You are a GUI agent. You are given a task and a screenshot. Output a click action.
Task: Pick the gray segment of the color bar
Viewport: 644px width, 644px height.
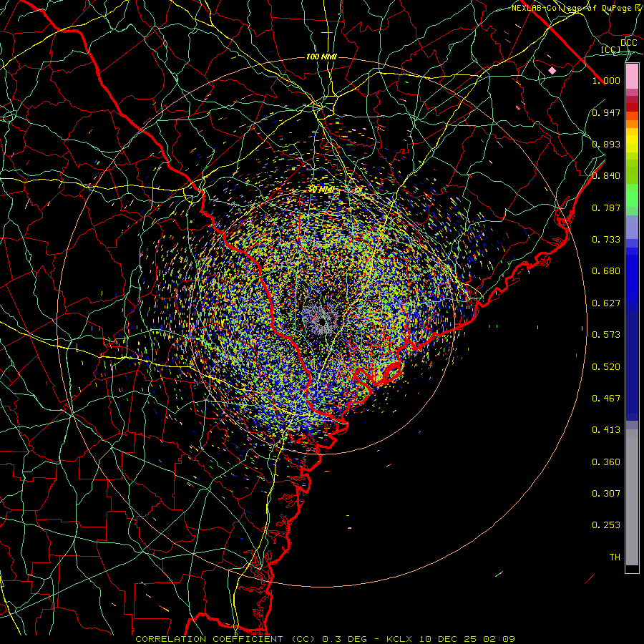pyautogui.click(x=632, y=497)
